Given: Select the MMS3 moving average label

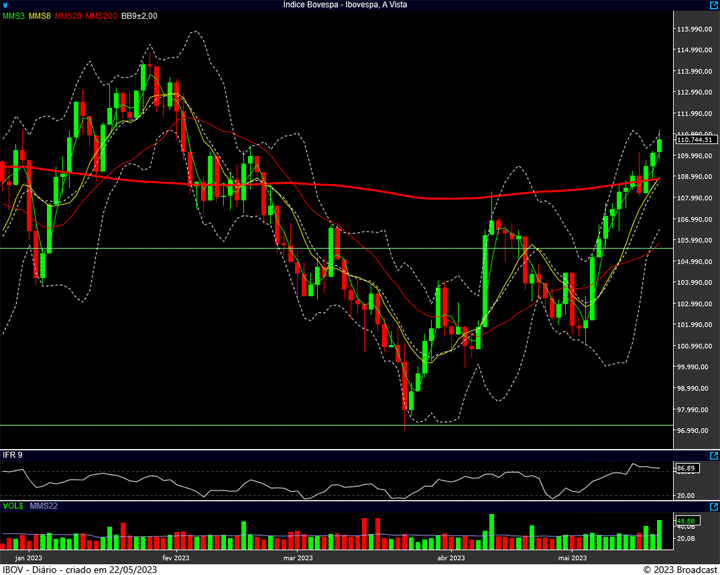Looking at the screenshot, I should tap(14, 16).
